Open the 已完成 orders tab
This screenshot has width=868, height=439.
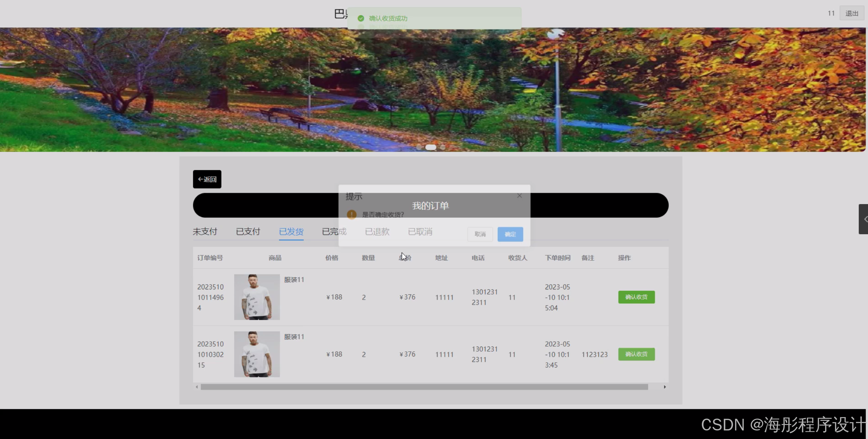[x=334, y=231]
